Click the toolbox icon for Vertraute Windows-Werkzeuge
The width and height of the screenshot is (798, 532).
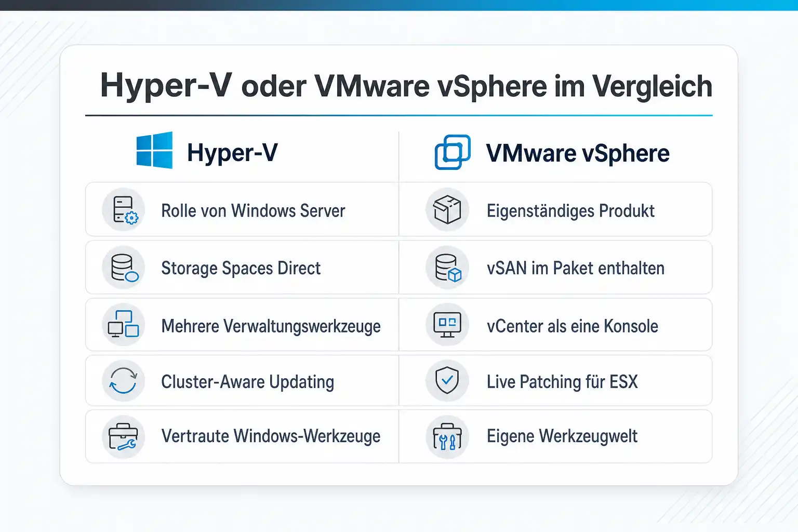124,436
